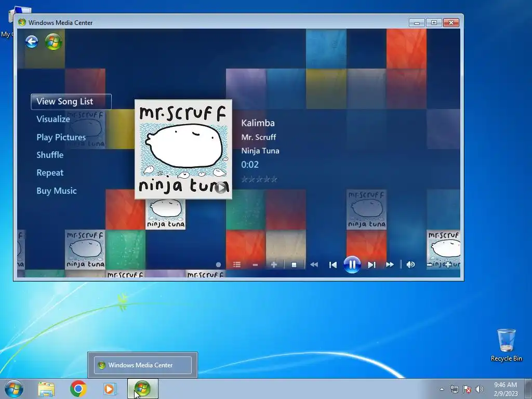Increase volume with the plus beside speaker
Screen dimensions: 532x399
pos(448,264)
